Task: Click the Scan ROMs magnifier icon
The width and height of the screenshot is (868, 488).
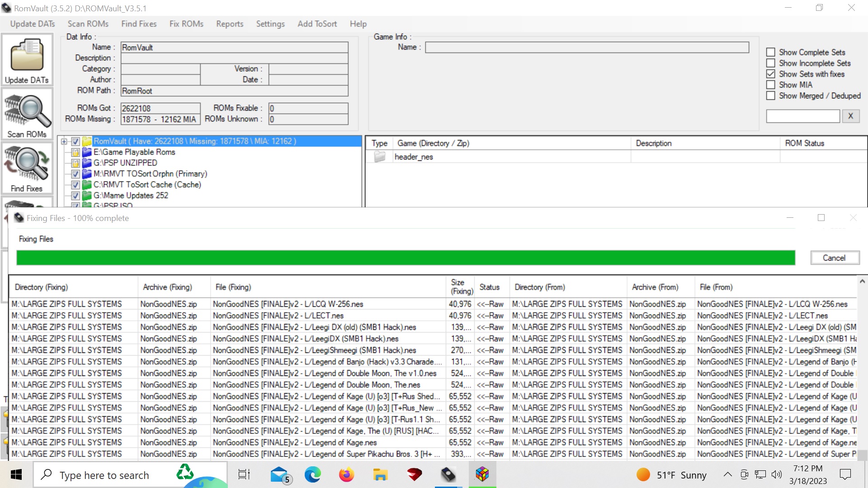Action: [27, 115]
